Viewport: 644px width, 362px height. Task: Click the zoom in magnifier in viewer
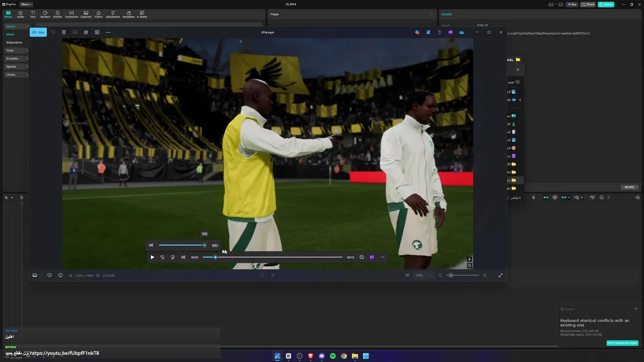click(485, 276)
